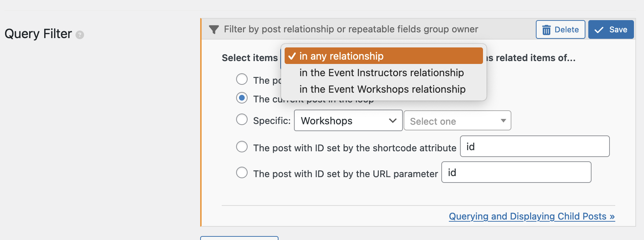Focus the URL parameter id text field

(x=516, y=172)
